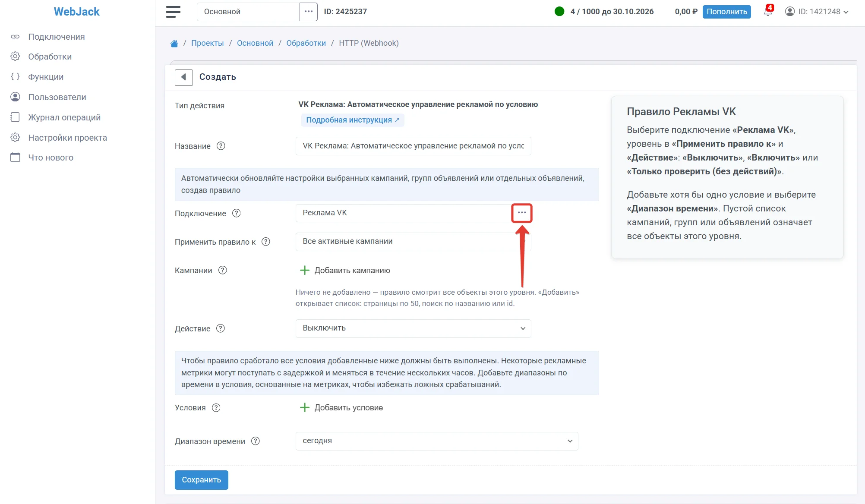Show help tooltip for Применить правило к
This screenshot has height=504, width=865.
266,242
